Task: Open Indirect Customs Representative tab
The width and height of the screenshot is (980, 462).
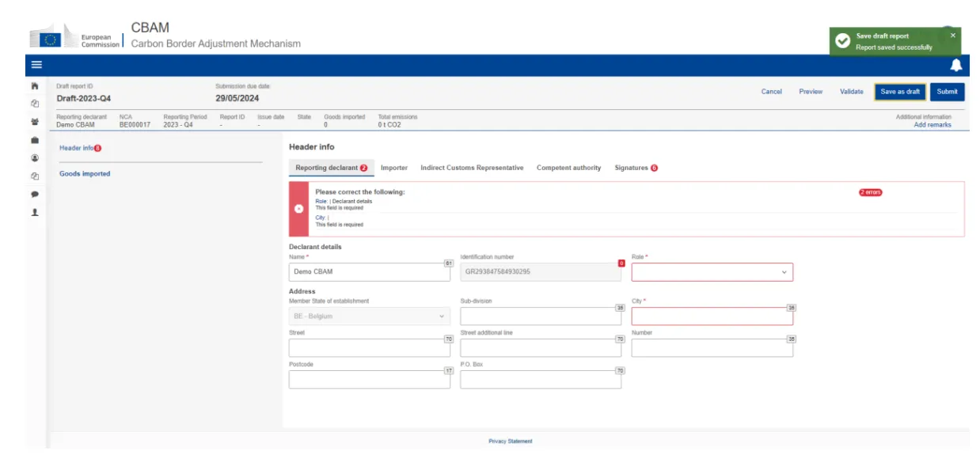Action: tap(472, 168)
